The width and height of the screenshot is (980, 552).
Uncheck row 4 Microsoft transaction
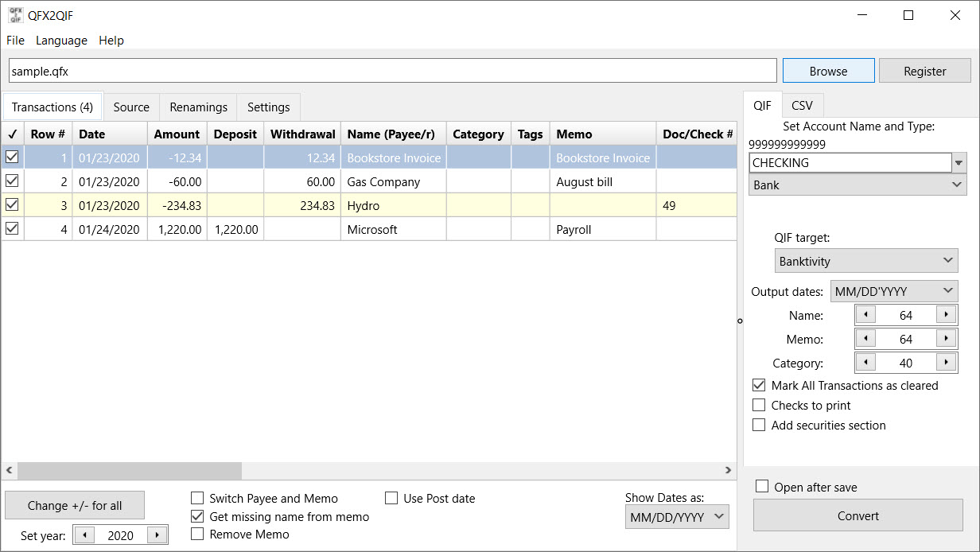[13, 228]
